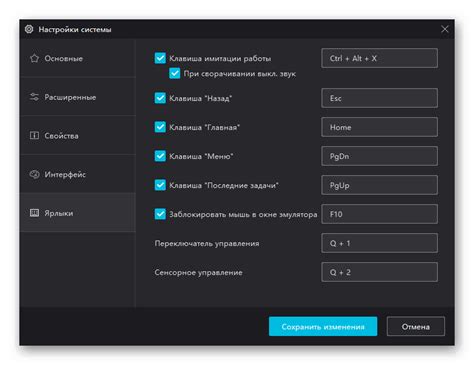
Task: Uncheck Клавиша имитации работы checkbox
Action: (160, 58)
